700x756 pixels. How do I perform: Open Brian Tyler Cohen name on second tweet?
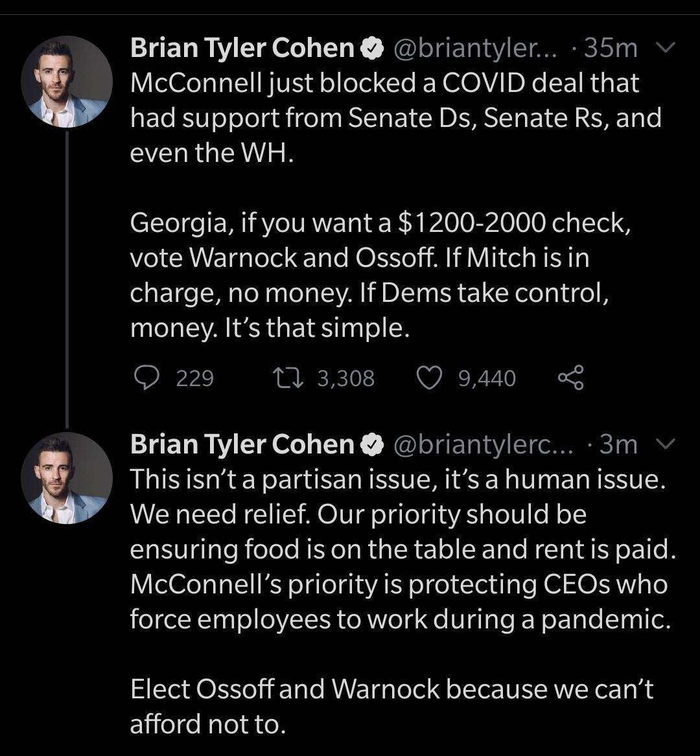click(x=242, y=445)
